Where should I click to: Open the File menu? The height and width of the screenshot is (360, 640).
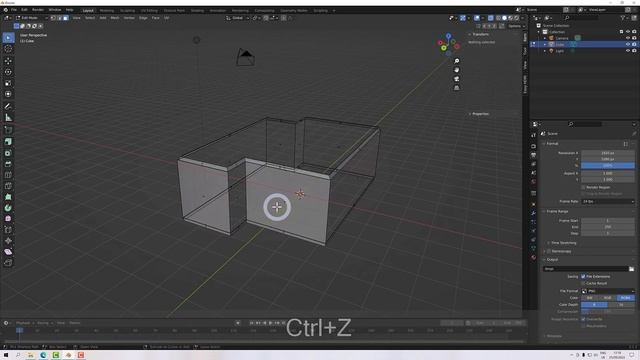[x=14, y=10]
